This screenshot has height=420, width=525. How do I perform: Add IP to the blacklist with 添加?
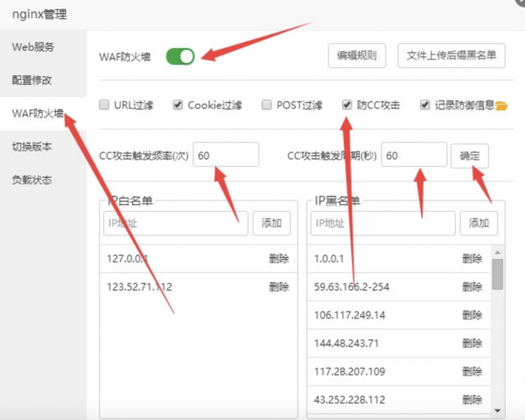click(x=478, y=223)
